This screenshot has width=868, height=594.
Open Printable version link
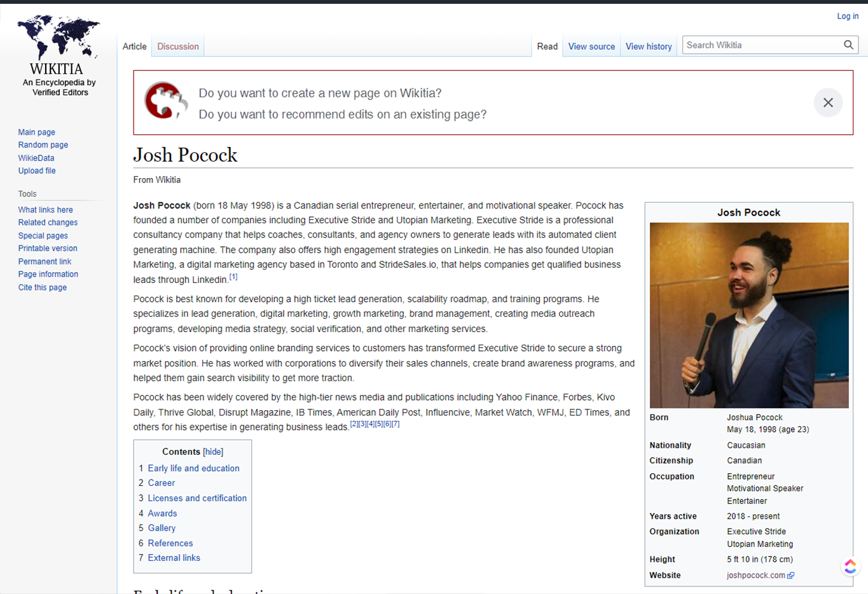[x=48, y=249]
